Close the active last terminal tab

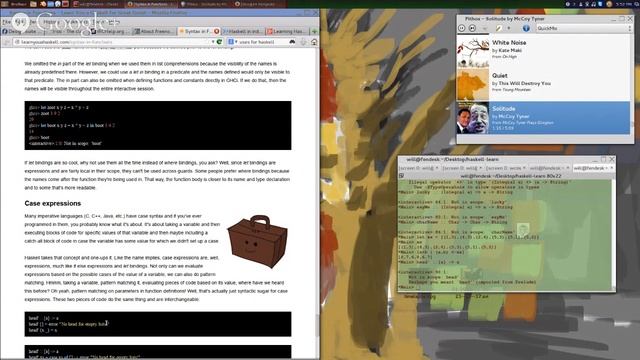611,168
